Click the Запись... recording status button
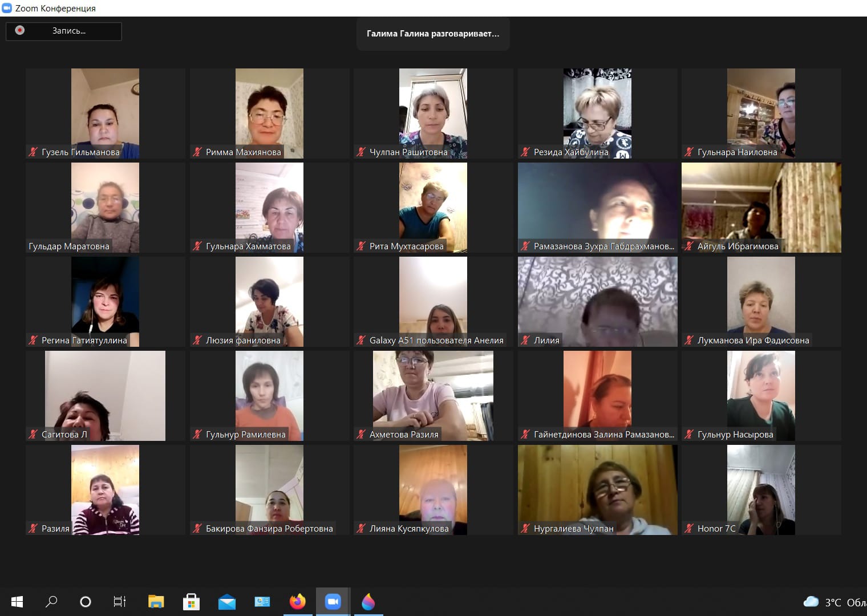Viewport: 867px width, 616px height. (68, 31)
